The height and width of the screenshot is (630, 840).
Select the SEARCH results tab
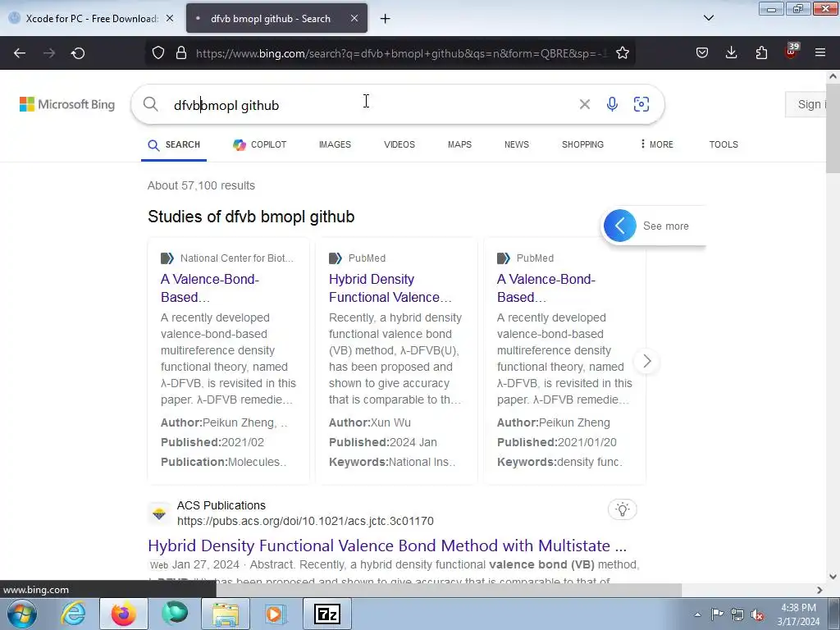(x=174, y=144)
